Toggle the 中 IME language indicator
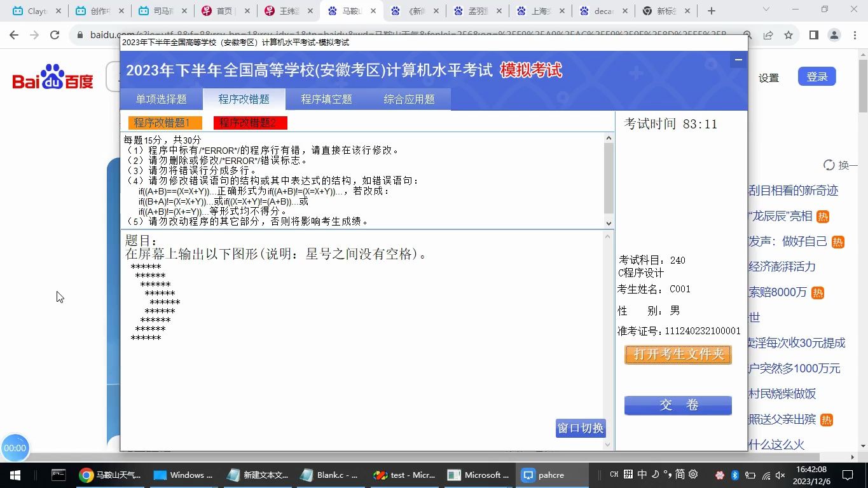Viewport: 868px width, 488px height. tap(642, 474)
